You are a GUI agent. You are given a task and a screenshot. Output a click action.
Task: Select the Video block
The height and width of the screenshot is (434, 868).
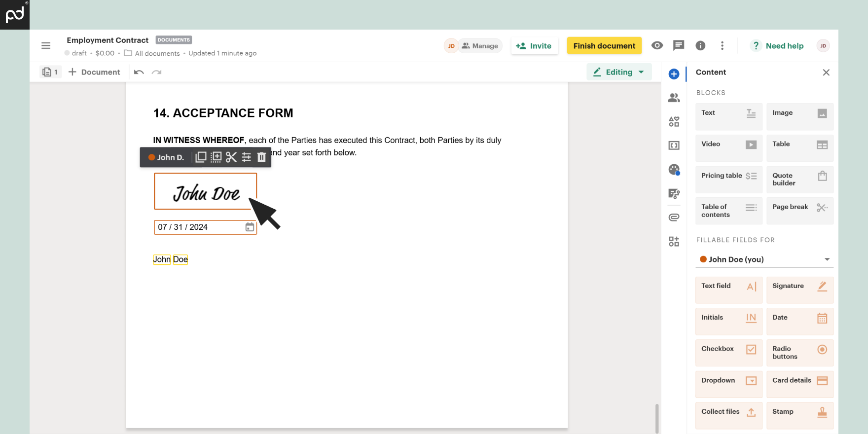tap(729, 148)
